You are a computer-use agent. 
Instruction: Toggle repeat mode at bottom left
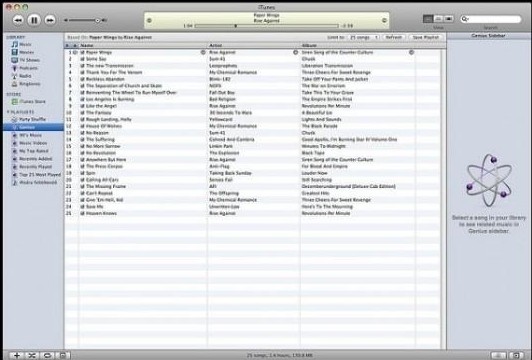pos(47,355)
